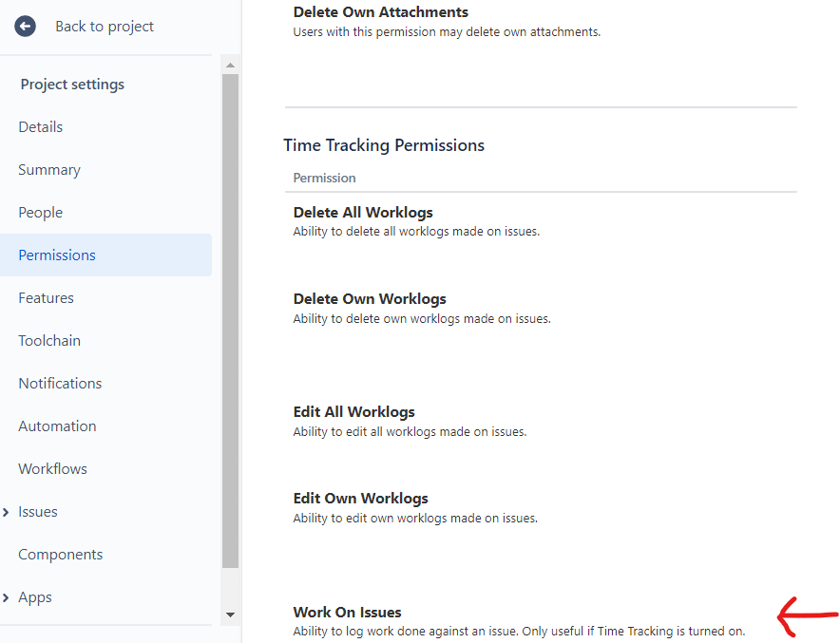Open the Automation settings page
The image size is (840, 643).
click(x=57, y=426)
